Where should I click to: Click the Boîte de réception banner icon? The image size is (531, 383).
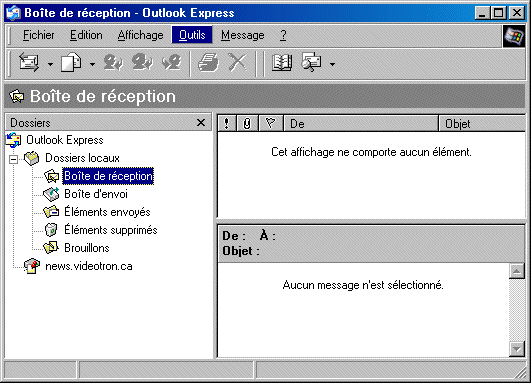point(17,97)
